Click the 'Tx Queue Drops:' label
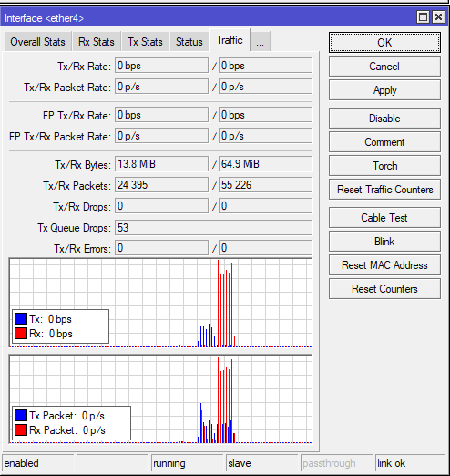Image resolution: width=450 pixels, height=476 pixels. click(x=75, y=228)
